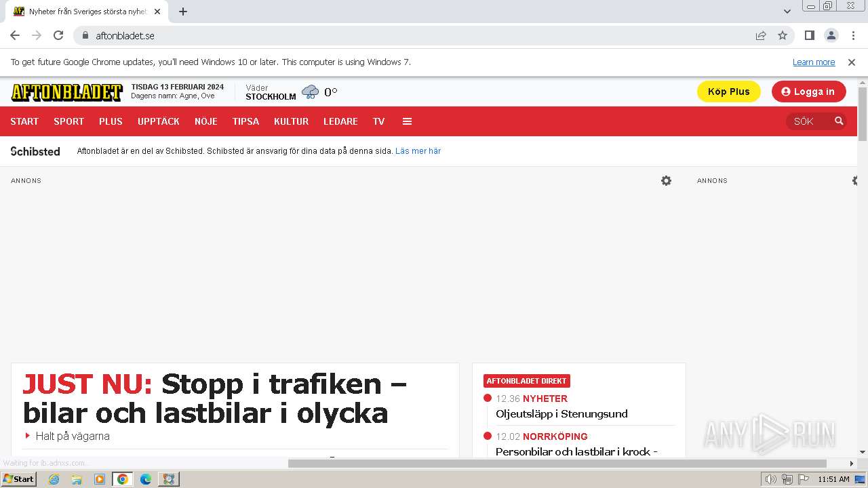Click the horizontal scrollbar thumb
The width and height of the screenshot is (868, 488).
[557, 464]
